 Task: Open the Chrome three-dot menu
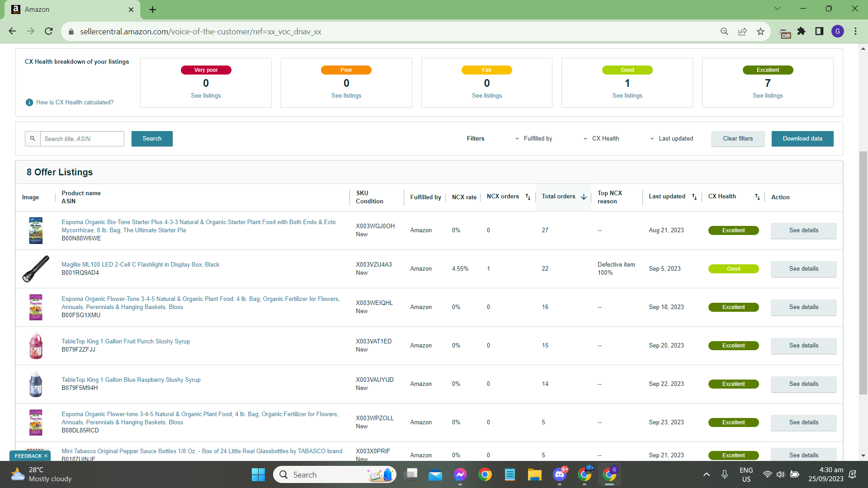855,31
